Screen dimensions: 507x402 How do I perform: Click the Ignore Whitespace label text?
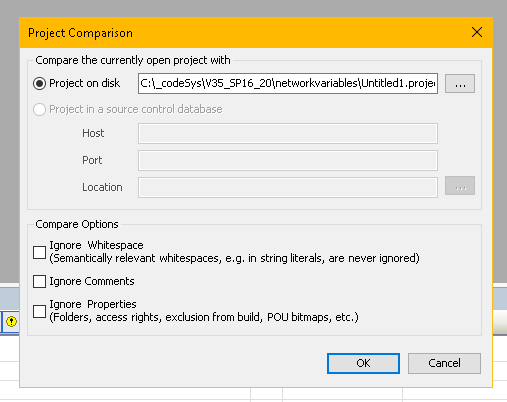[96, 245]
